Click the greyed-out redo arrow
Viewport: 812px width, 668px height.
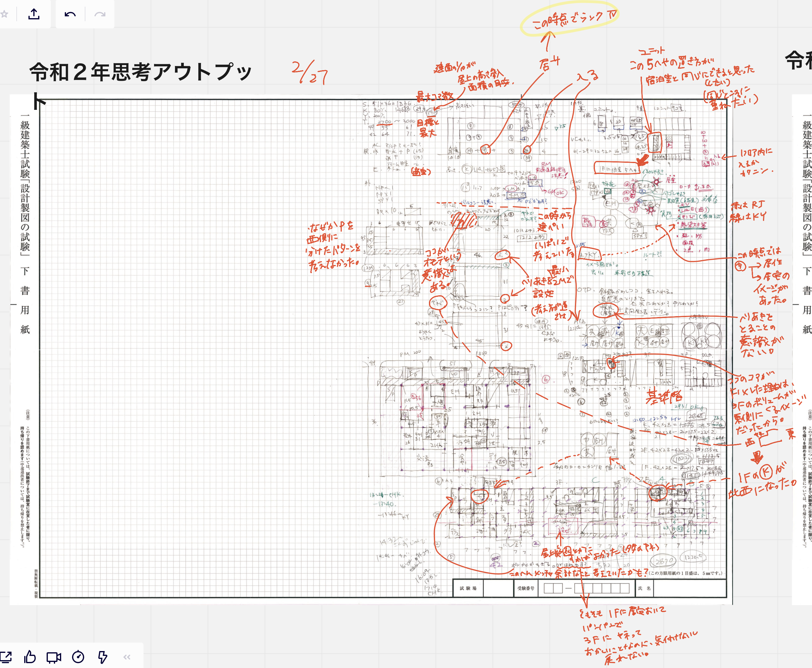(100, 15)
